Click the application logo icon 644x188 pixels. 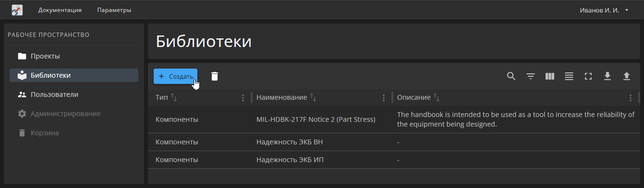coord(17,10)
